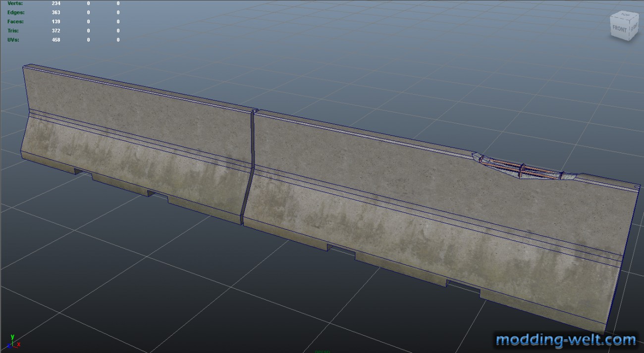Click the Faces count value 139

click(x=56, y=22)
